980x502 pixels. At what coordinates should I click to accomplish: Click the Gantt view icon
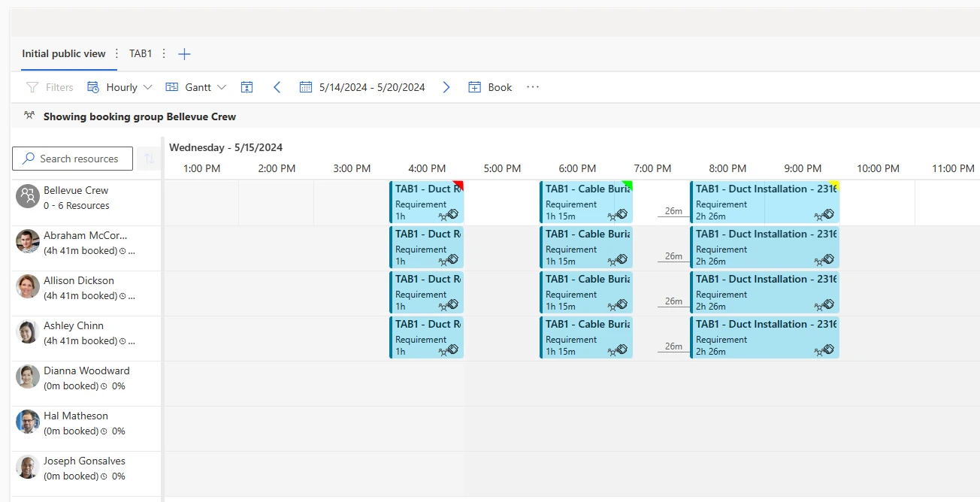(171, 86)
